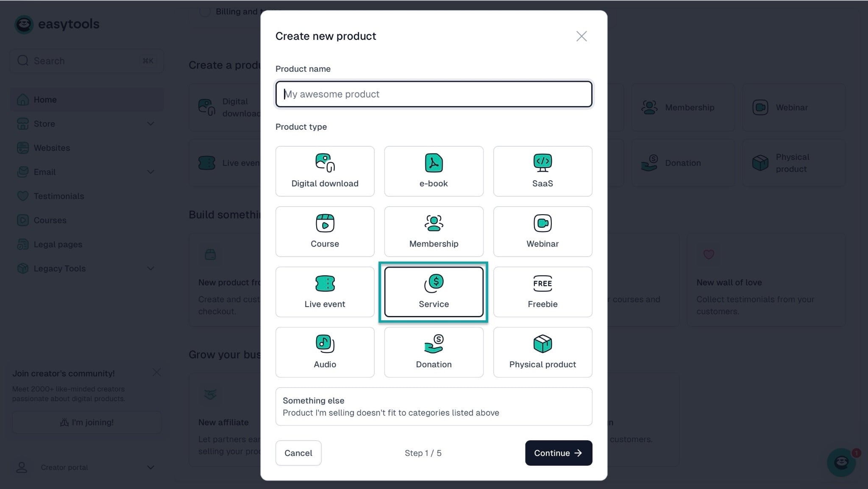
Task: Click the easytools logo
Action: click(x=57, y=24)
